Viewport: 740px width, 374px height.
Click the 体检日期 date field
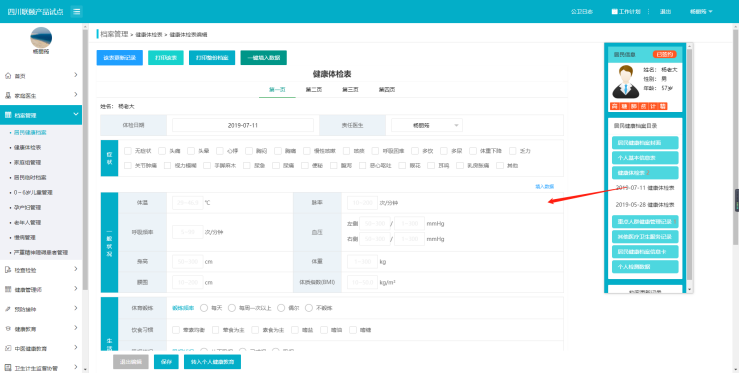click(x=243, y=125)
